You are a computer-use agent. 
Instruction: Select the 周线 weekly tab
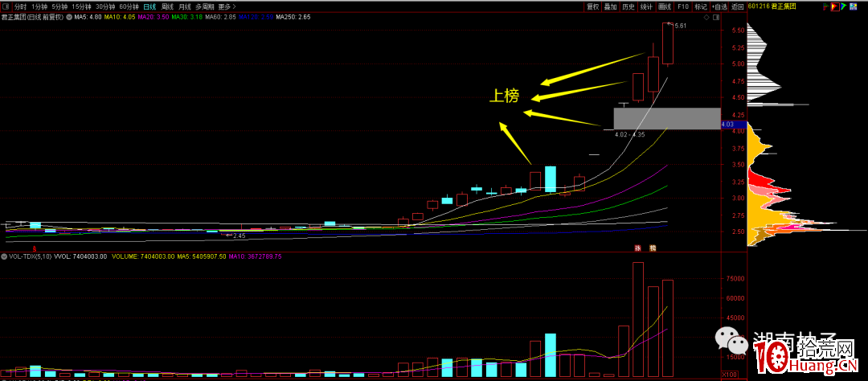tap(167, 6)
